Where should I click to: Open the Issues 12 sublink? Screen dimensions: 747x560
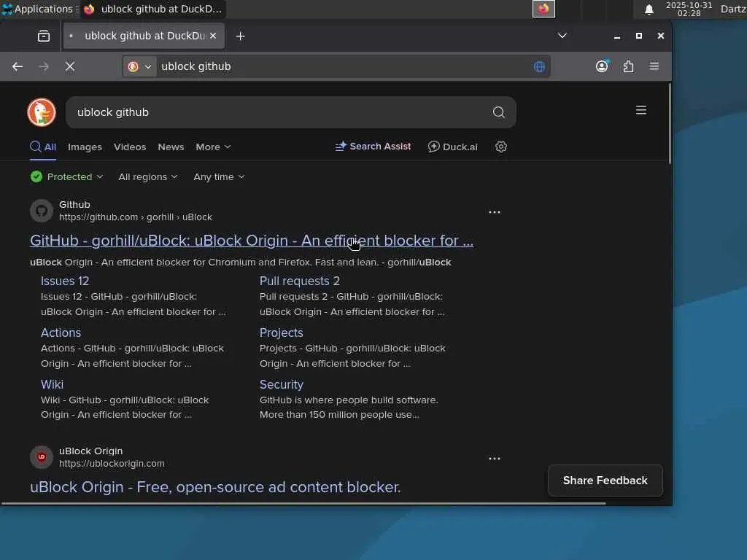click(x=65, y=281)
